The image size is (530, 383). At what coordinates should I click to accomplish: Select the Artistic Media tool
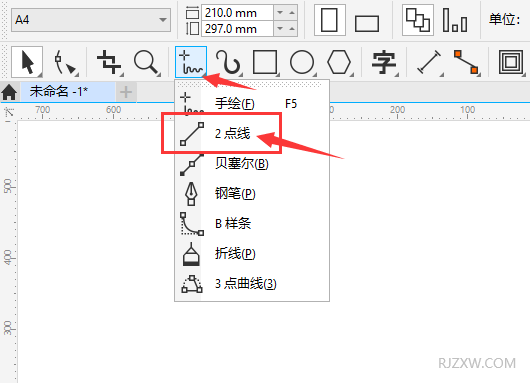tap(228, 62)
